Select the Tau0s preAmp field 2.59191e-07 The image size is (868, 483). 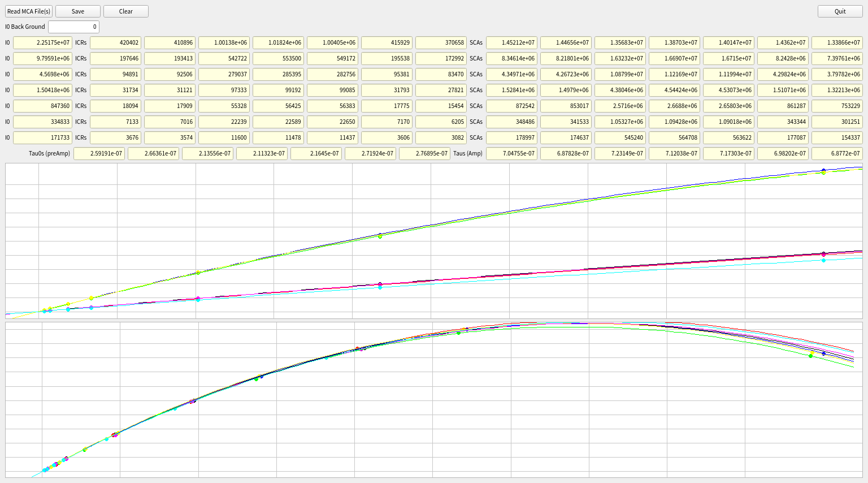[99, 153]
